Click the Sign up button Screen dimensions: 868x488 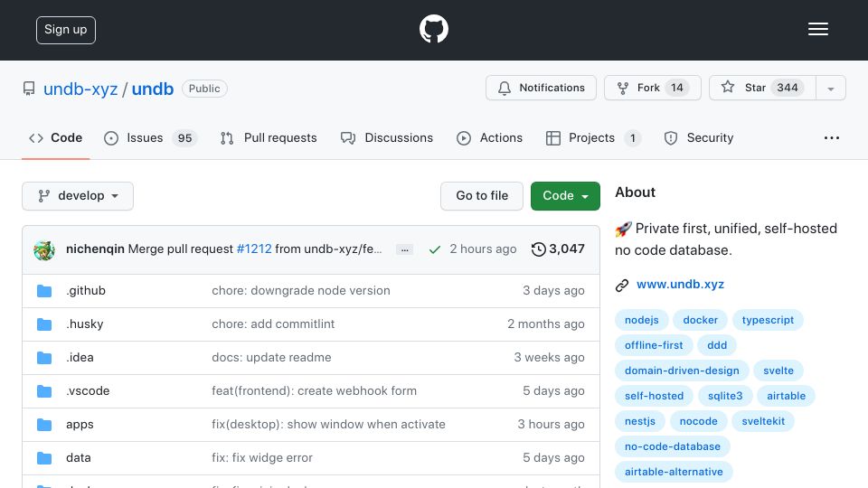(x=66, y=30)
